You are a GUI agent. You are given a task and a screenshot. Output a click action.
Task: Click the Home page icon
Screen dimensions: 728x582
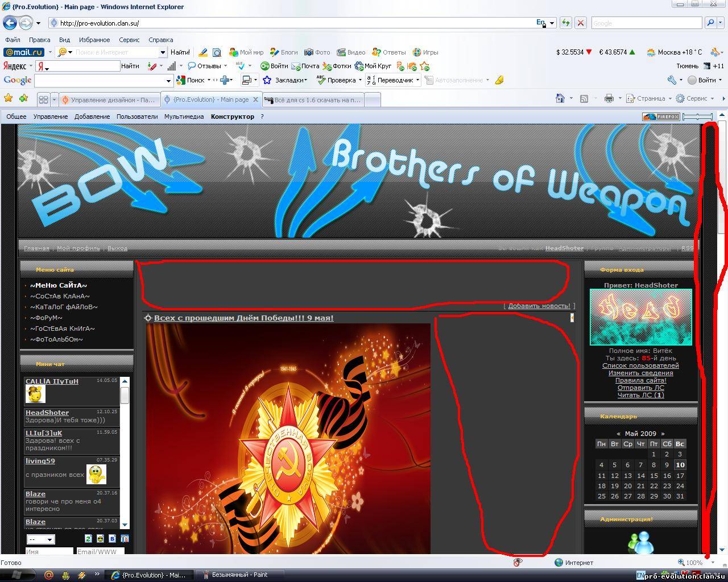point(560,98)
